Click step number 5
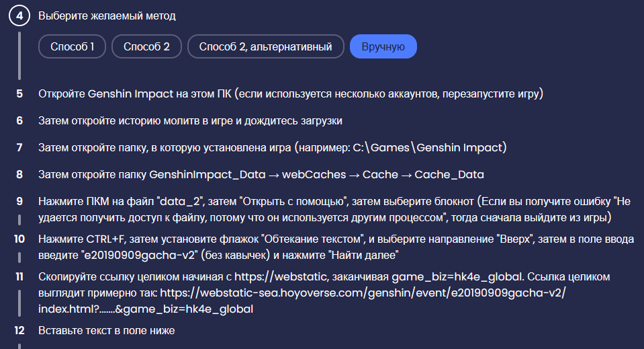Screen dimensions: 644x349 tap(19, 93)
